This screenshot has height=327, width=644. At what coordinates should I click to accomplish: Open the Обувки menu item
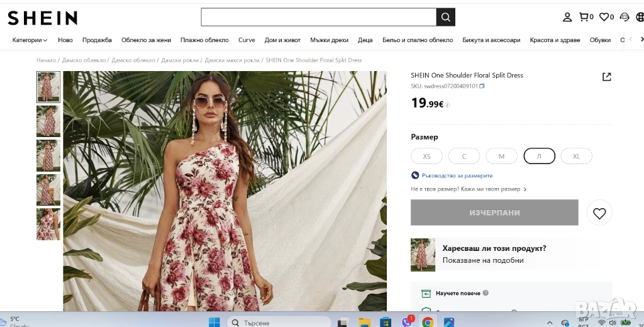coord(600,40)
